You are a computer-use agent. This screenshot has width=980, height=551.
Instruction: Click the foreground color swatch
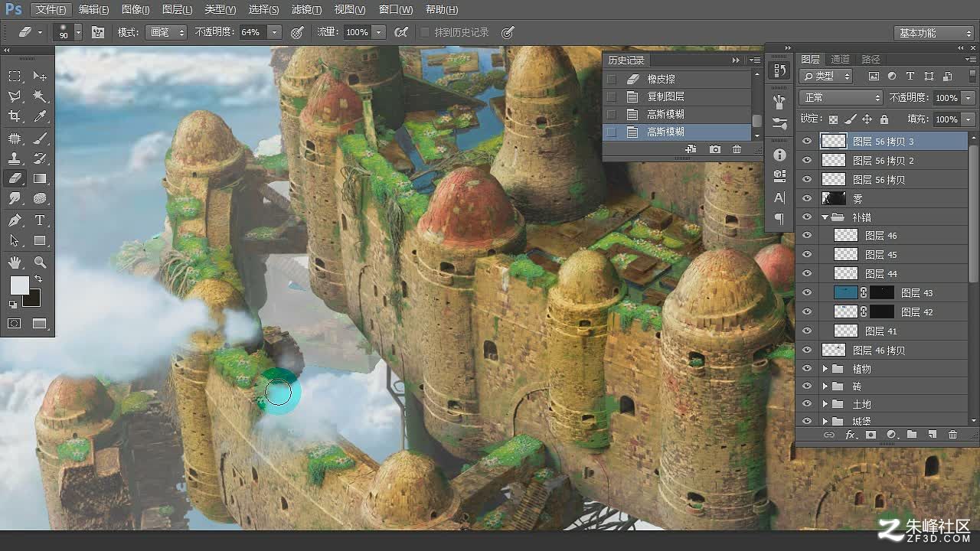pyautogui.click(x=19, y=285)
